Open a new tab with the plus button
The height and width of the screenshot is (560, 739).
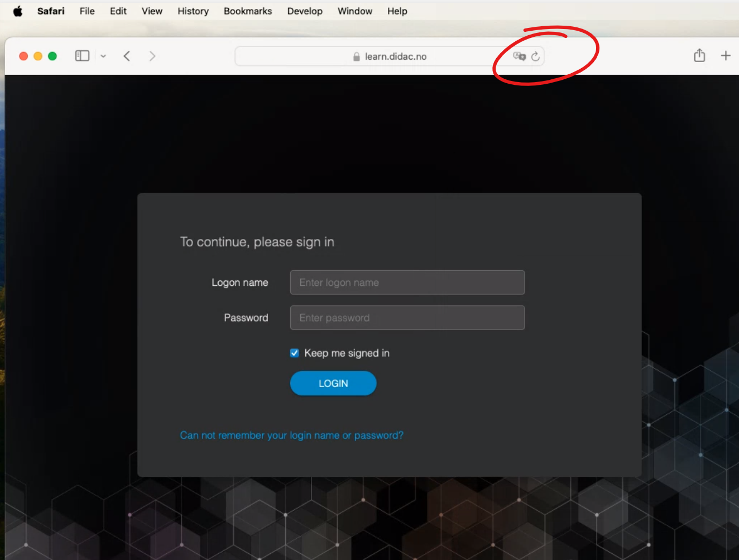tap(726, 55)
